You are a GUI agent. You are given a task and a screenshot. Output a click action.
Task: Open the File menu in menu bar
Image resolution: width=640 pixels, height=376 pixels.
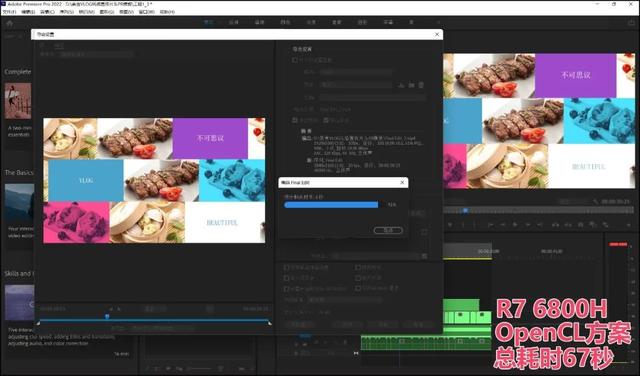[x=8, y=12]
